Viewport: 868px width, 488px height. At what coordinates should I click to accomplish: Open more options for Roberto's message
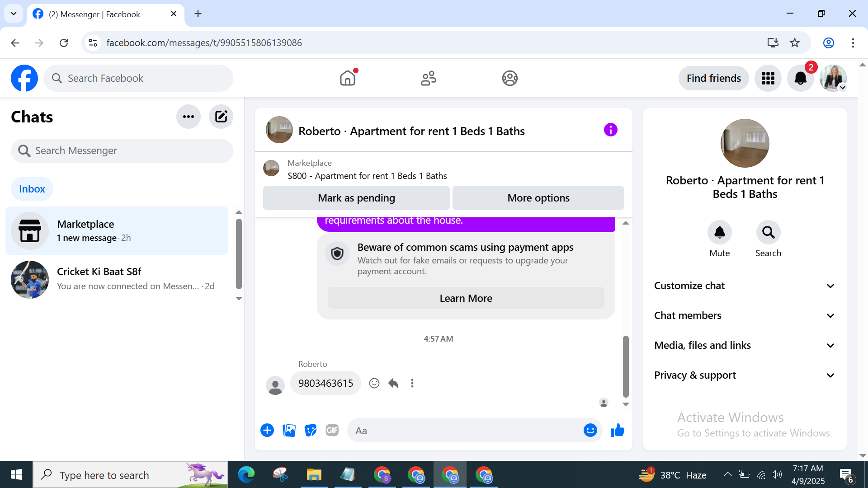click(412, 383)
